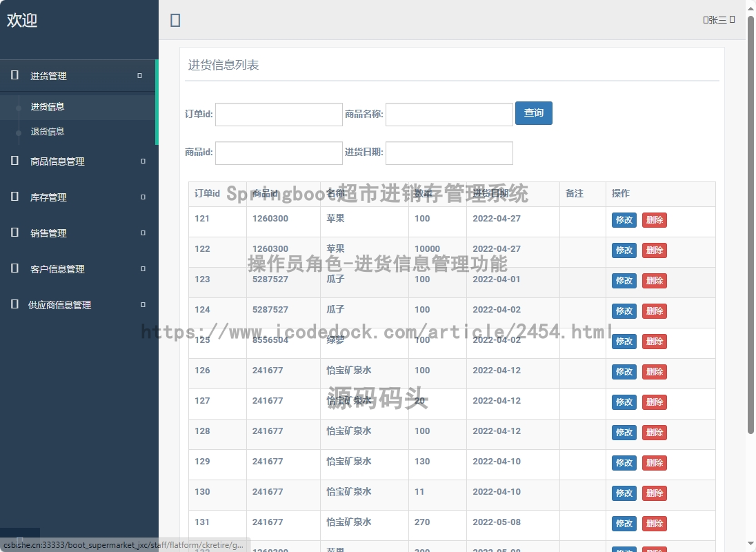Click 修改 for order 127

click(624, 402)
